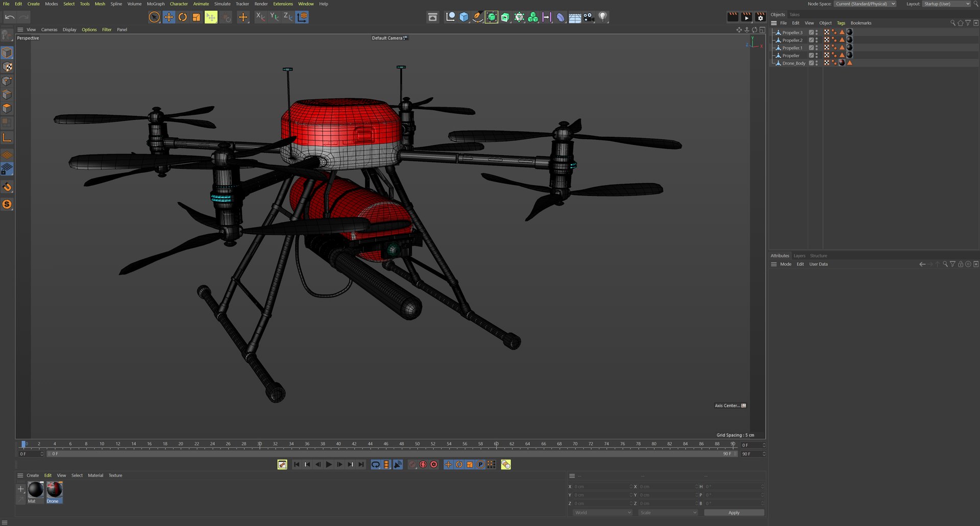Add a Floor environment object
980x526 pixels.
click(575, 17)
